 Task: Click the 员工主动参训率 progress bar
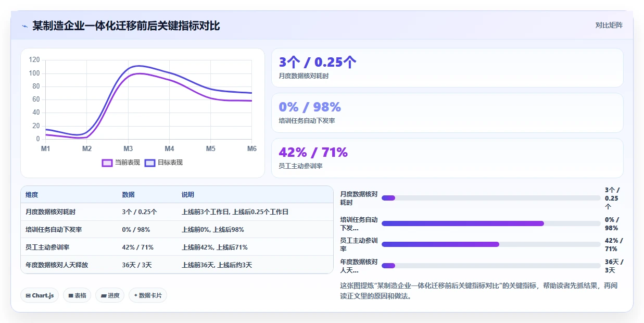[491, 244]
